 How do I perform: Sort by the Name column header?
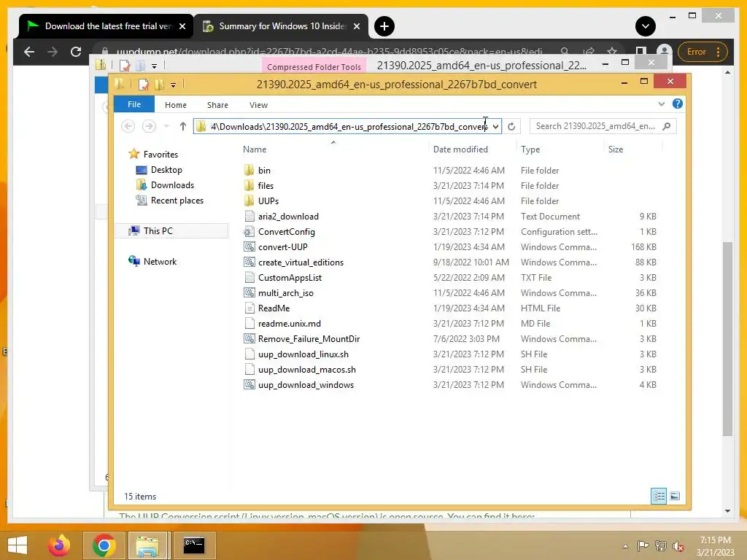[x=333, y=149]
